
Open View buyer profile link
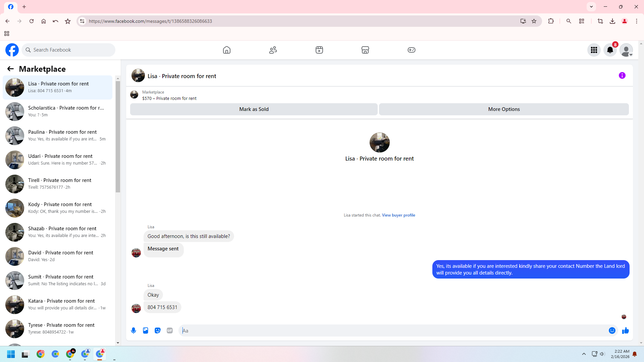398,215
